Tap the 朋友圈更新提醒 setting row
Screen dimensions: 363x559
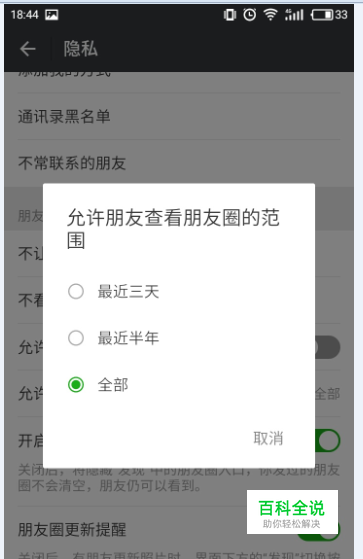click(179, 529)
